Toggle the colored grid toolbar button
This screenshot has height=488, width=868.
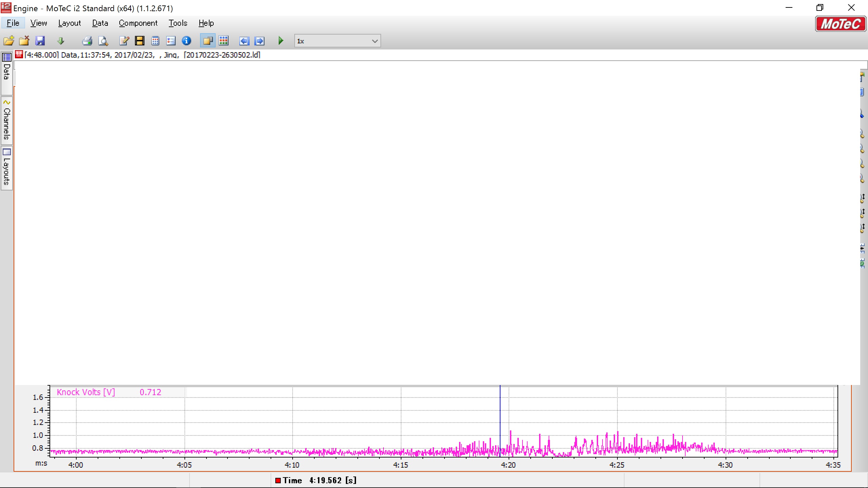click(x=223, y=41)
